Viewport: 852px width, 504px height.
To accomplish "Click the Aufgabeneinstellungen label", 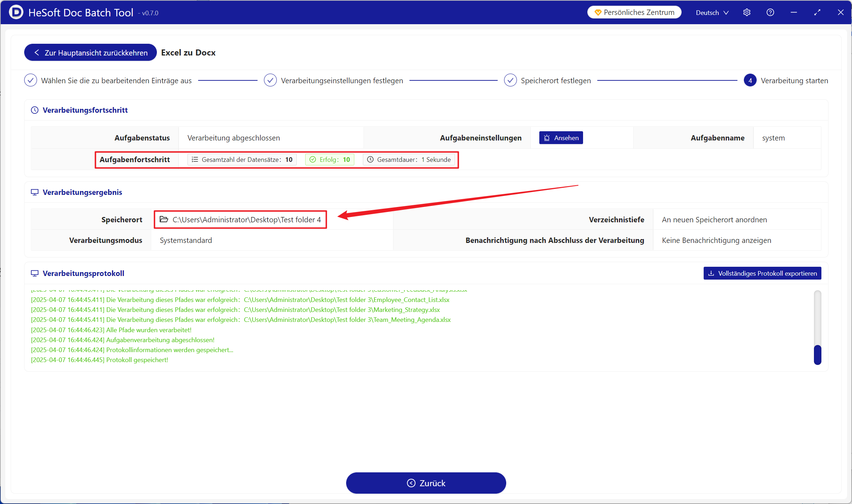I will click(x=481, y=138).
